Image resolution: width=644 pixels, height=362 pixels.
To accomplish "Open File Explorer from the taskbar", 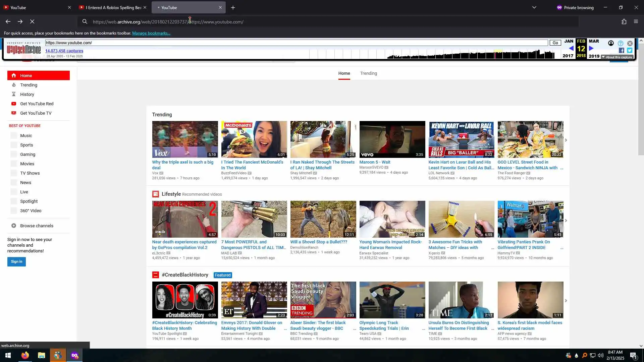I will [x=41, y=355].
